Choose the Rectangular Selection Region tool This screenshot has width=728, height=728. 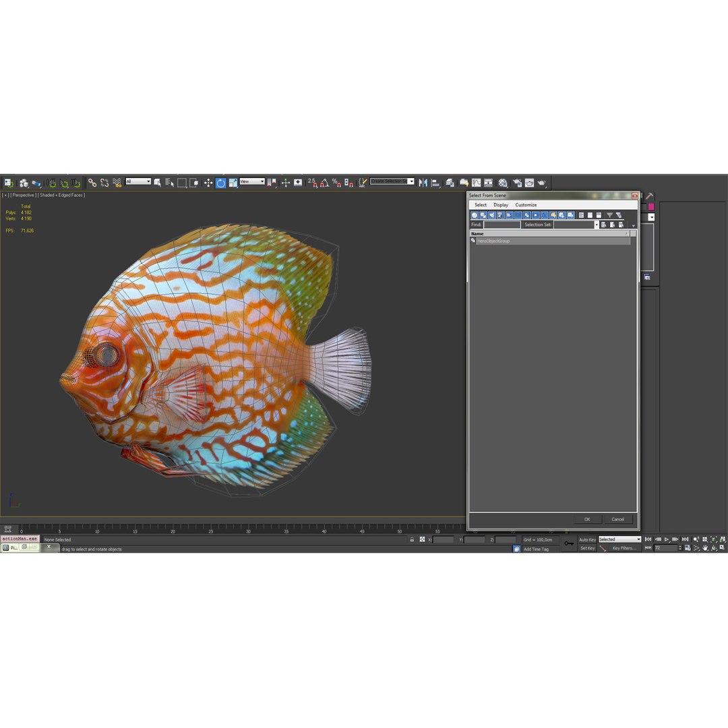(x=181, y=183)
